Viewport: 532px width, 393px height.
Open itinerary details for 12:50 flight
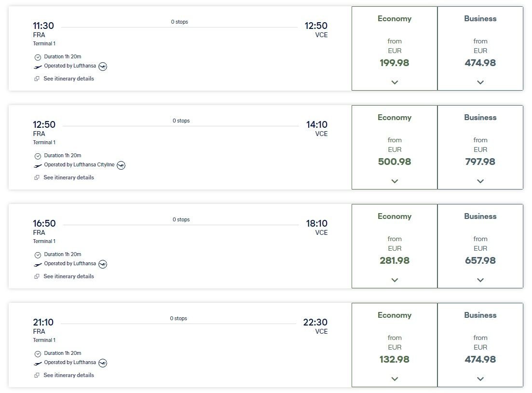tap(68, 177)
